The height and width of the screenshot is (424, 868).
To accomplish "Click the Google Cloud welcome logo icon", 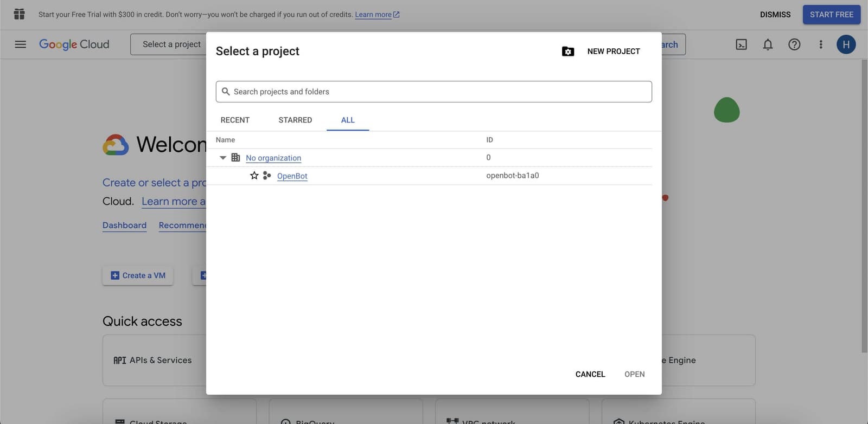I will point(116,145).
